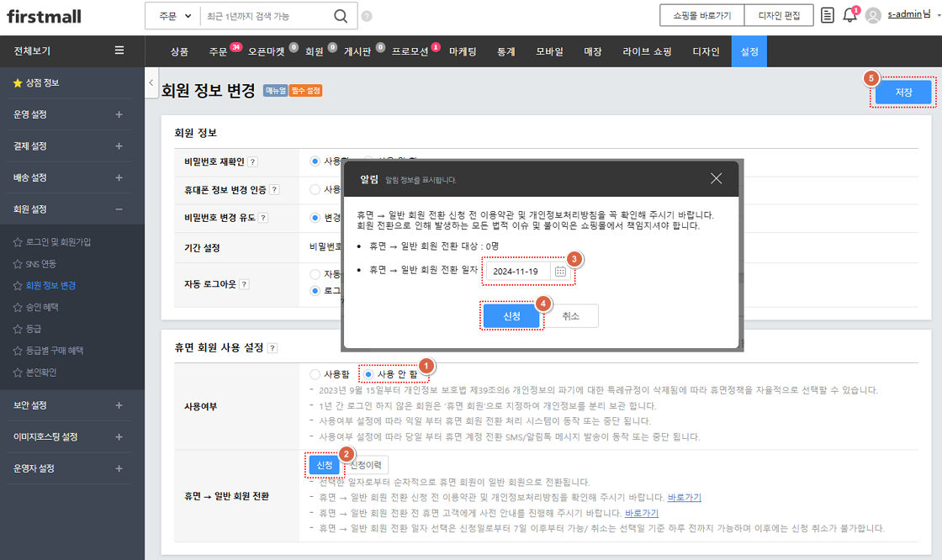Viewport: 942px width, 560px height.
Task: Collapse the 회원 설정 sidebar section
Action: pos(119,209)
